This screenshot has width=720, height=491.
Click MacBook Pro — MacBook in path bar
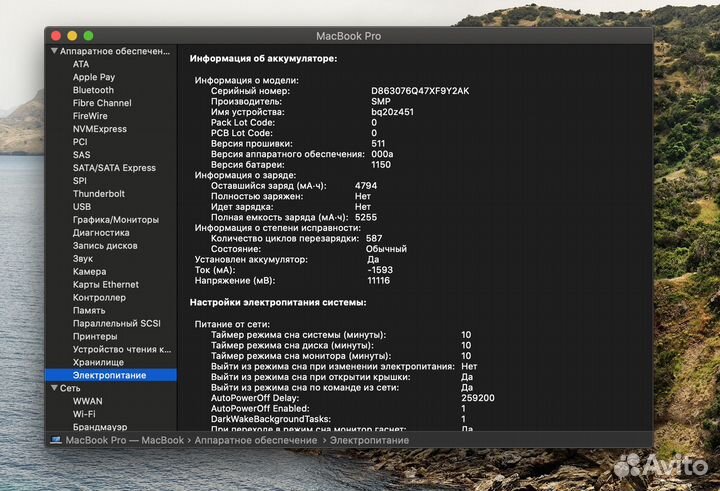pos(125,440)
